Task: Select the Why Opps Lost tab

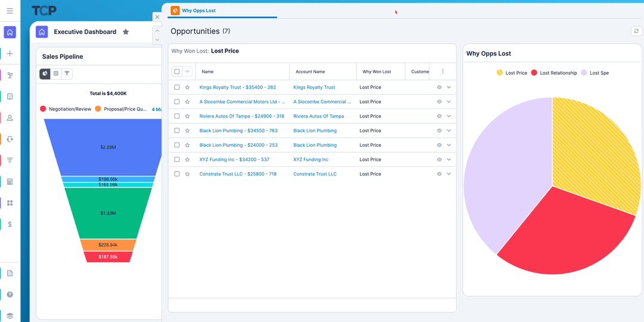Action: (x=199, y=11)
